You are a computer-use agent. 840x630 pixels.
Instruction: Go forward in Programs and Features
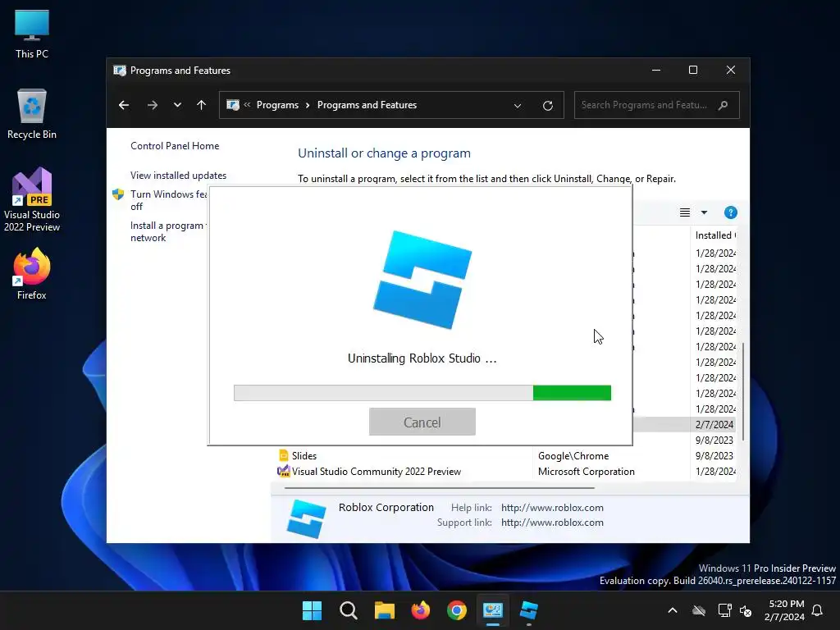(153, 105)
